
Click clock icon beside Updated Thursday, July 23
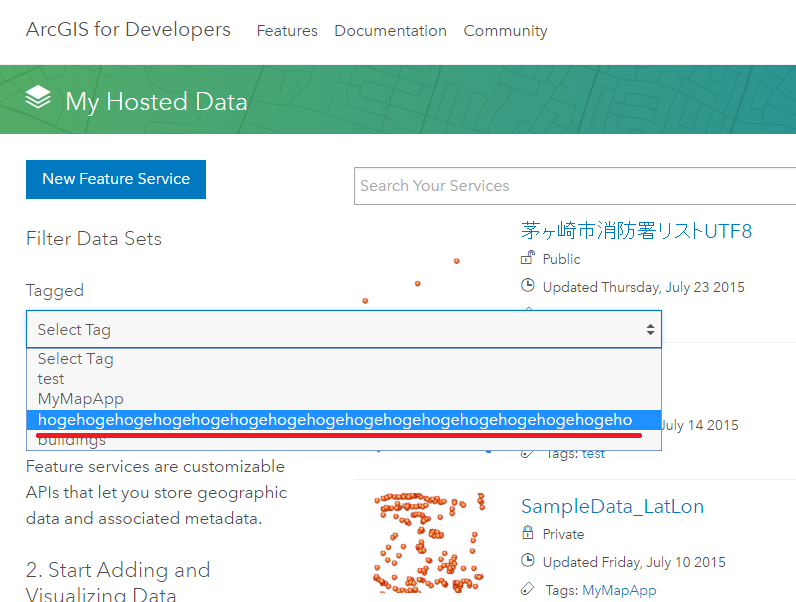coord(528,285)
